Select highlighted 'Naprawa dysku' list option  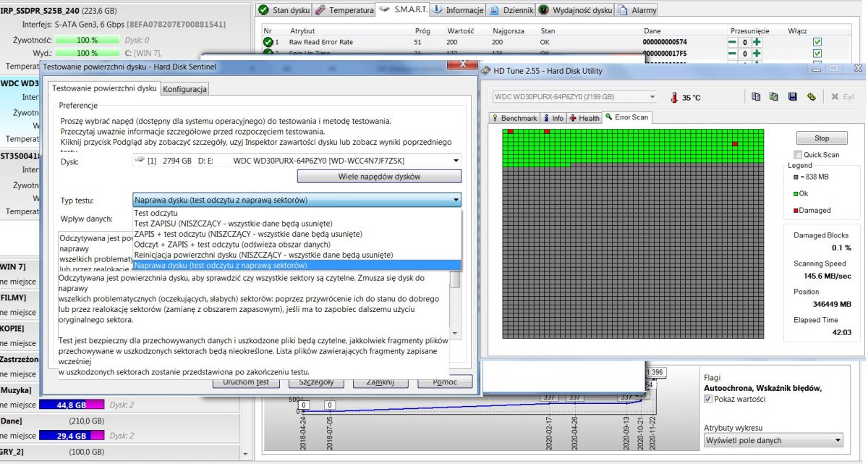(297, 265)
